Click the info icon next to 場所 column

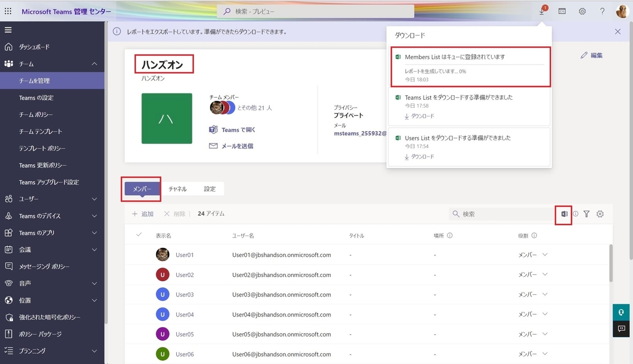(449, 236)
